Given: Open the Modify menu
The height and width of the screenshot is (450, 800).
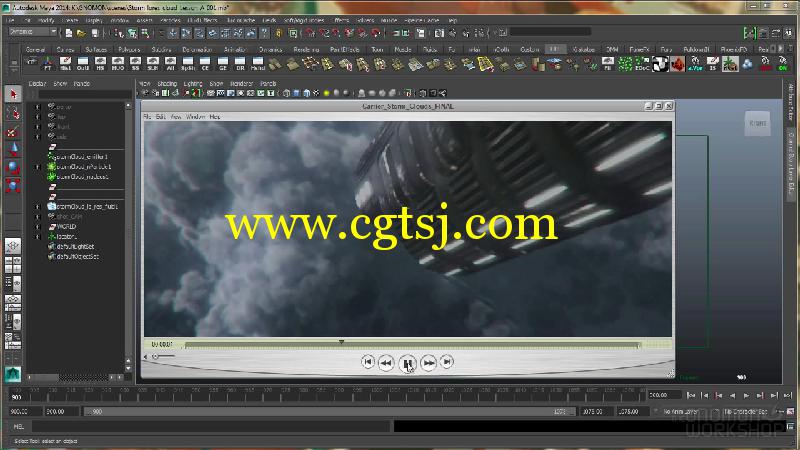Looking at the screenshot, I should click(x=46, y=20).
